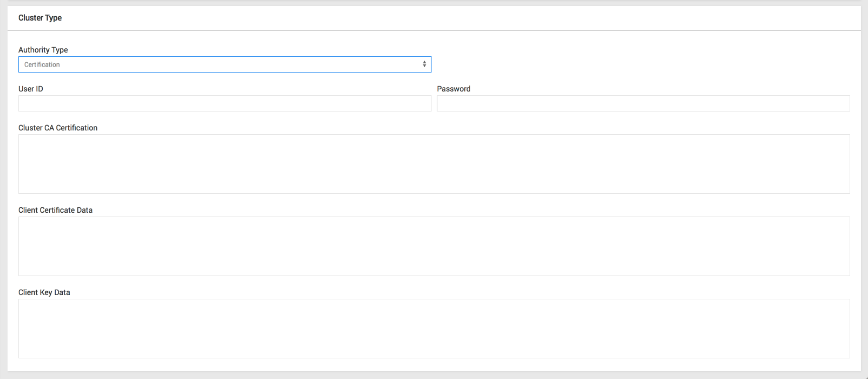
Task: Click the Cluster CA Certification label
Action: [x=58, y=128]
